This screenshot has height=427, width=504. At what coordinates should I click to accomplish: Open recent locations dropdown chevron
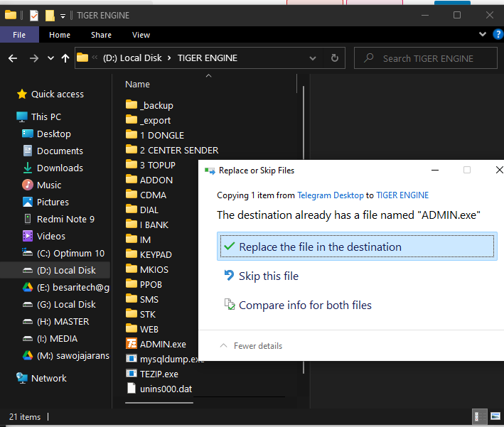click(50, 58)
